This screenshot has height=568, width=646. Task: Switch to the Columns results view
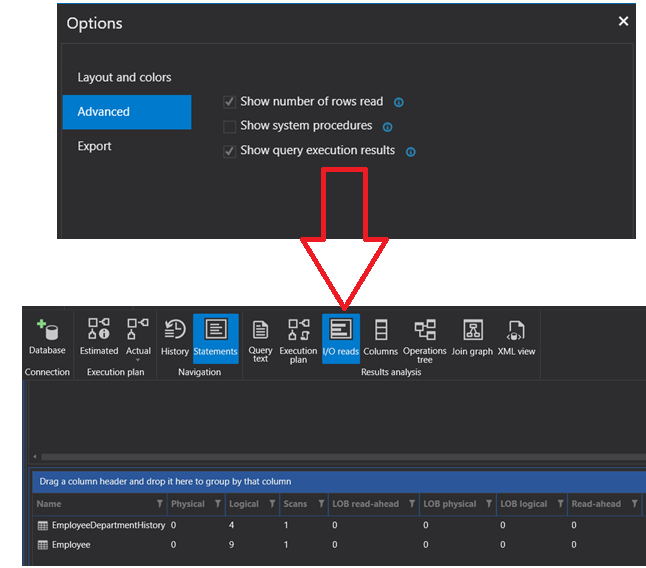tap(381, 337)
